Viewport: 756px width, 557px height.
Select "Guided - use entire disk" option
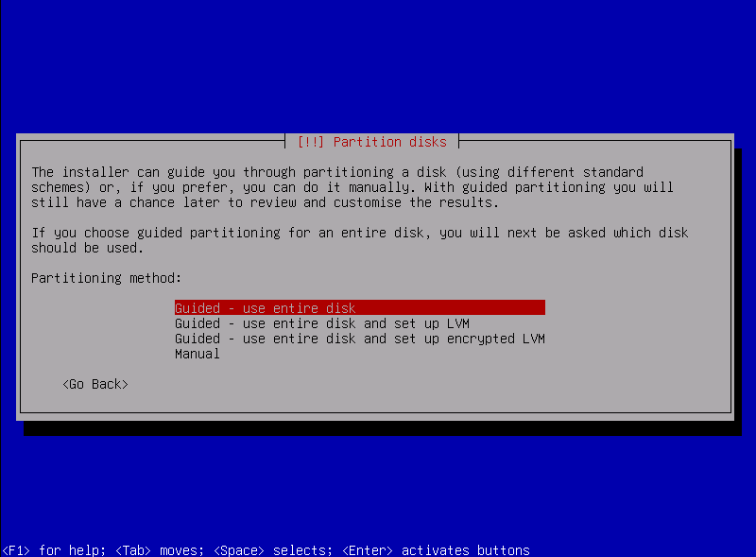pyautogui.click(x=266, y=308)
